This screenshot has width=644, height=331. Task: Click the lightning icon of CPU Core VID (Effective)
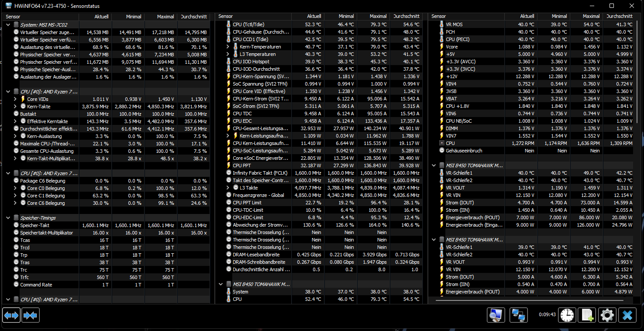[228, 91]
